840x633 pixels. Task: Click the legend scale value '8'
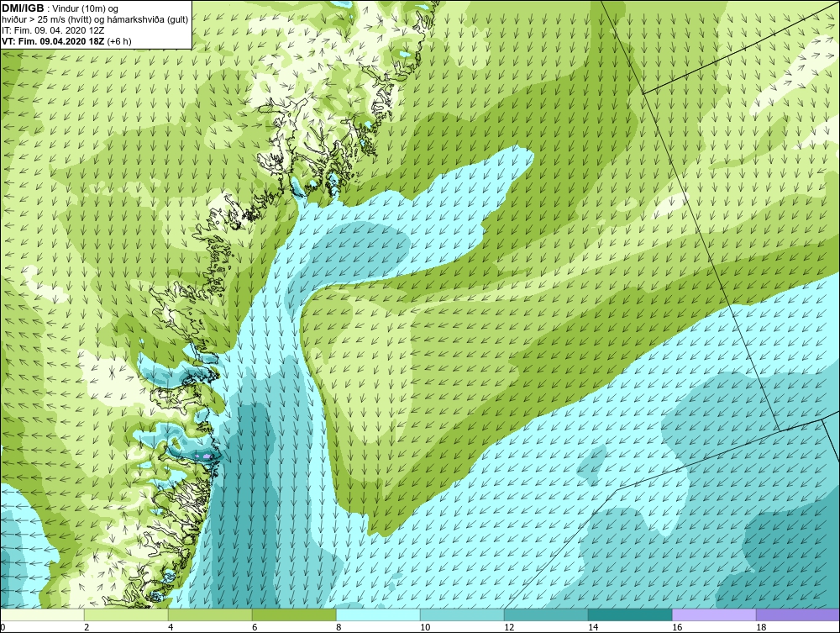coord(339,627)
